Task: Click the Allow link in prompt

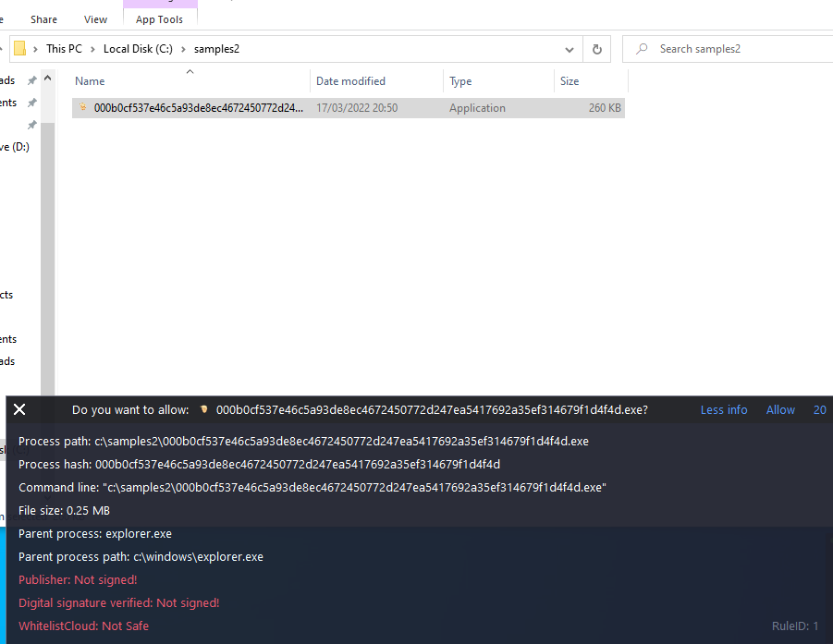Action: (x=780, y=409)
